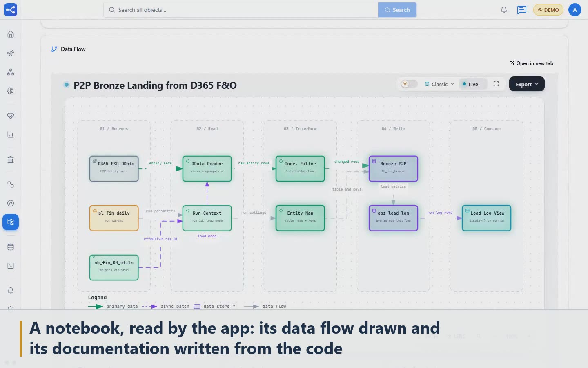This screenshot has width=588, height=368.
Task: Click the Search button
Action: point(397,10)
